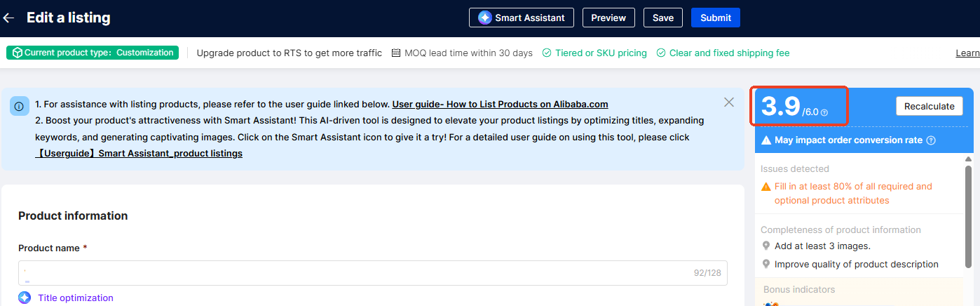Click the Clear and fixed shipping fee checkmark
Image resolution: width=980 pixels, height=306 pixels.
(661, 53)
